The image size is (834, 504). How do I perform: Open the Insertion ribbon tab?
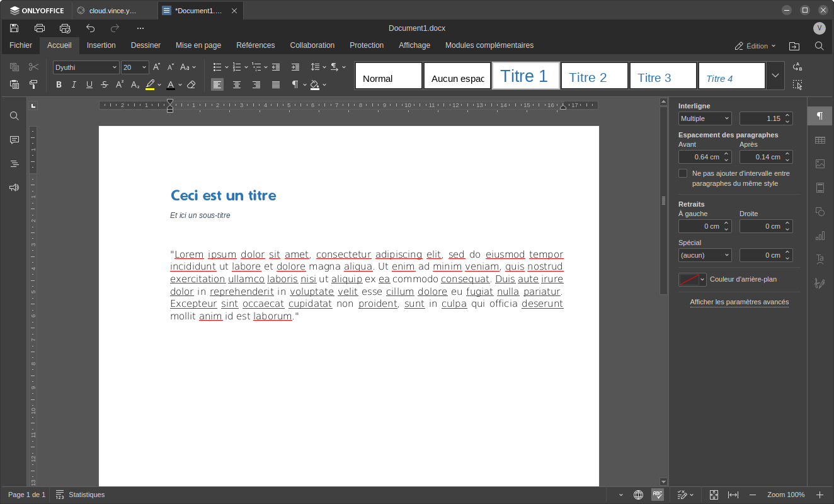[x=101, y=45]
